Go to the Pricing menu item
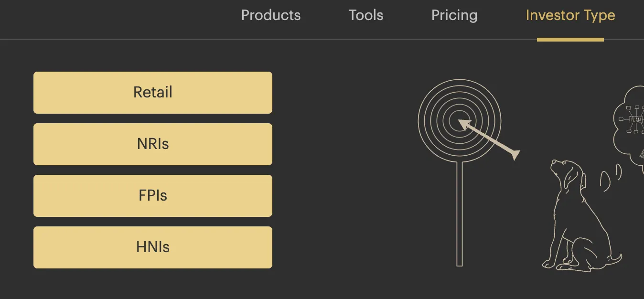 (x=454, y=15)
